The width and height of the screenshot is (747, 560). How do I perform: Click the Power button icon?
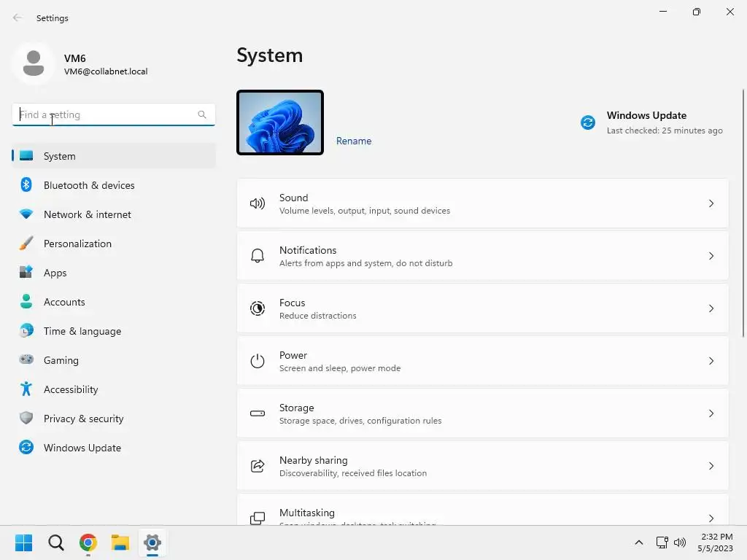tap(258, 361)
